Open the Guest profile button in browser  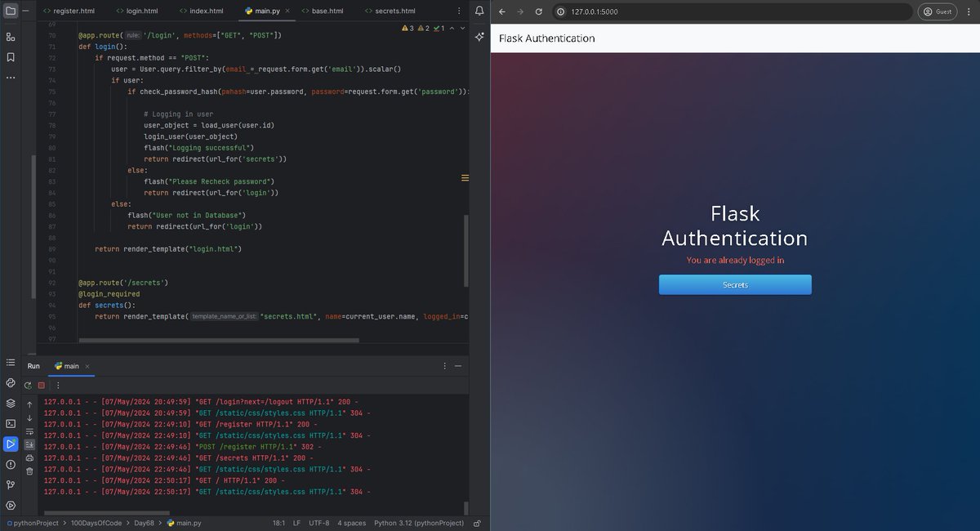(938, 11)
